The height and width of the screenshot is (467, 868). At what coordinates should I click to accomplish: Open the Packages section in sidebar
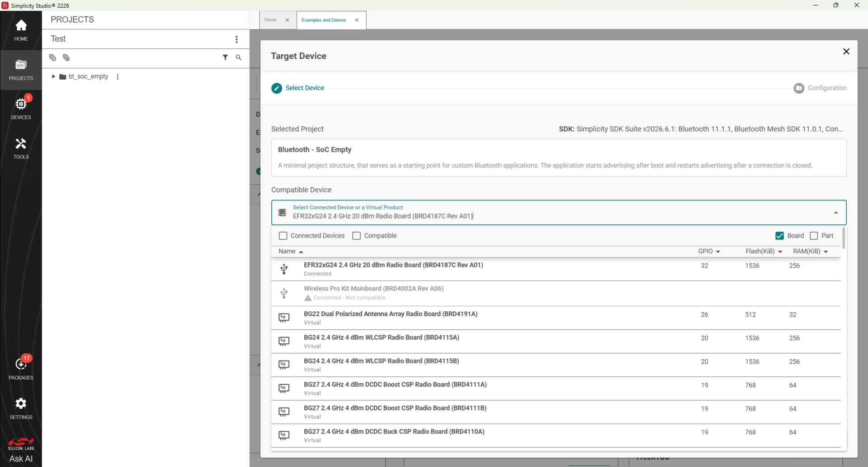pos(21,369)
